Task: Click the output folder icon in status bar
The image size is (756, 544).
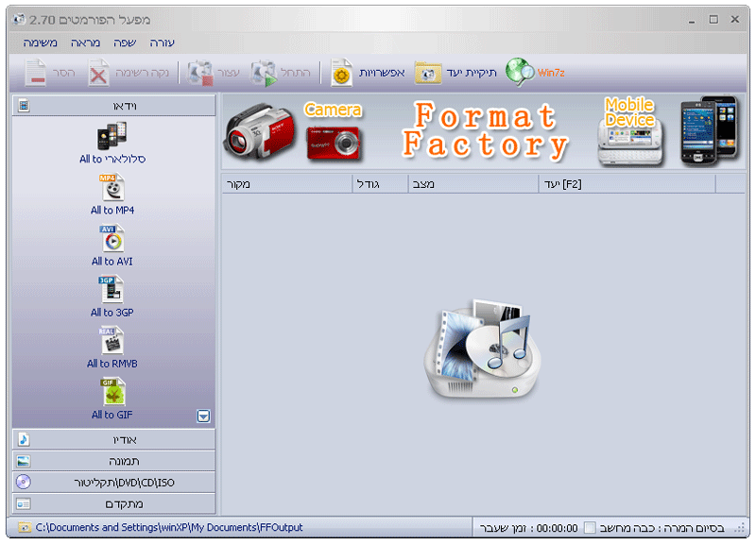Action: click(x=26, y=528)
